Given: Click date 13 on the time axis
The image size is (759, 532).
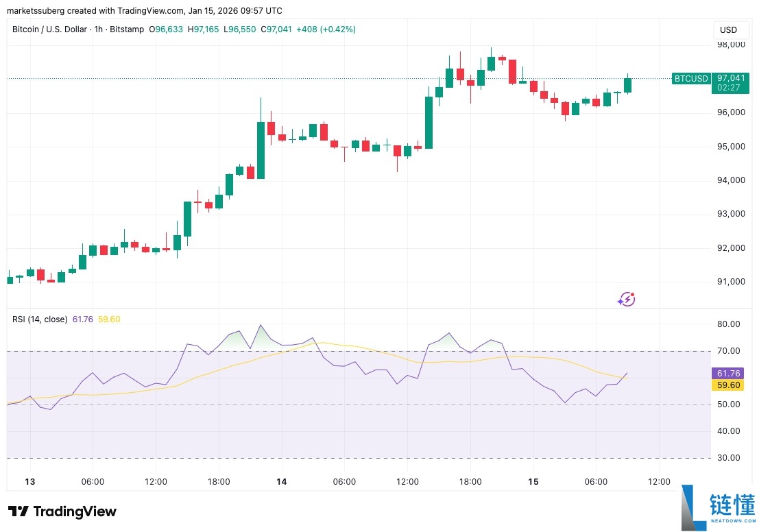Looking at the screenshot, I should [x=30, y=482].
